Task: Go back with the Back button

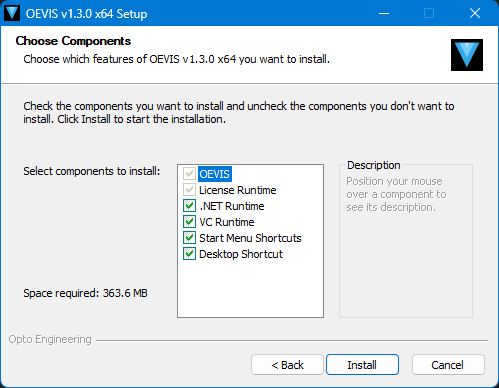Action: click(287, 365)
